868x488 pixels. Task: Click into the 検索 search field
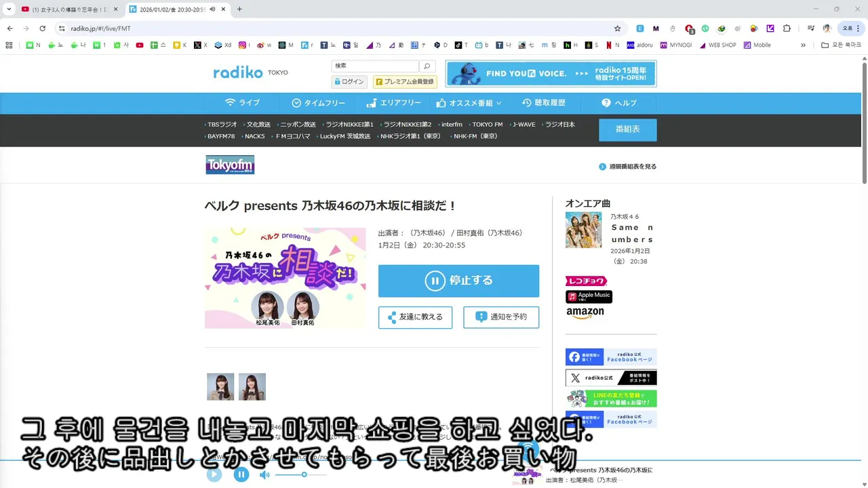coord(375,66)
